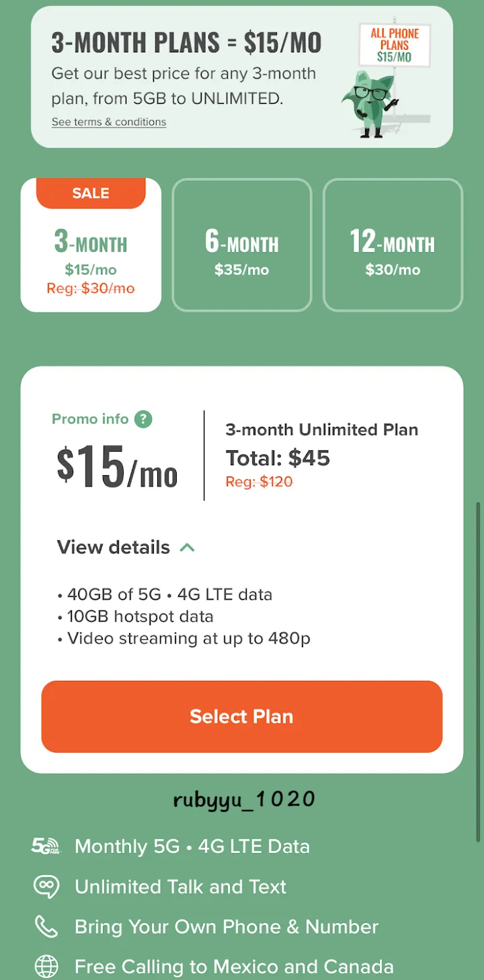
Task: Click the Unlimited Talk and Text chat bubble icon
Action: click(x=46, y=887)
